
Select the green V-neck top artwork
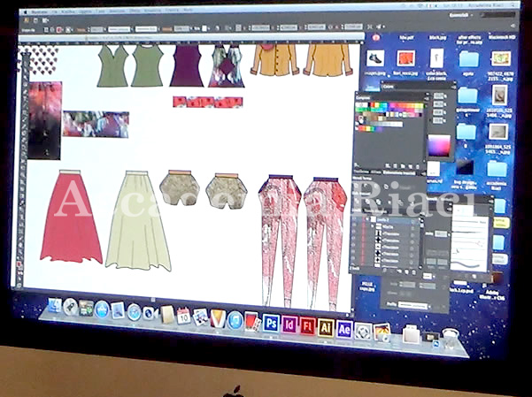click(112, 65)
